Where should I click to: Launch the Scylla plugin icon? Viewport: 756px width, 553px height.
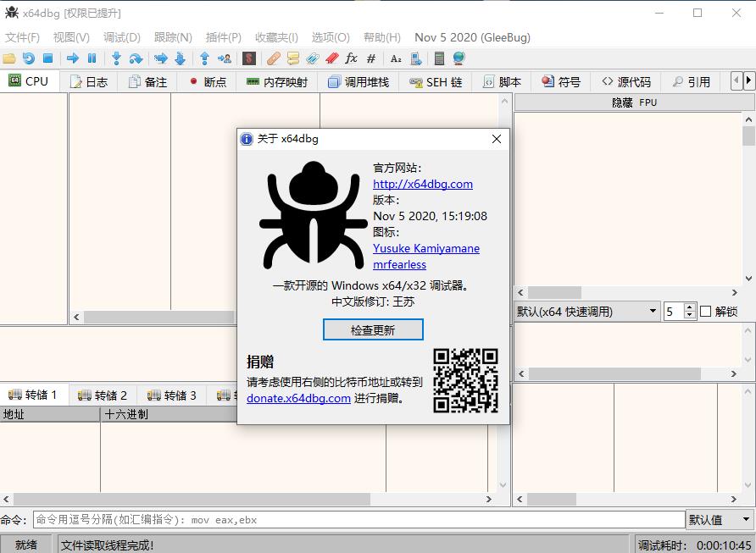[x=249, y=58]
